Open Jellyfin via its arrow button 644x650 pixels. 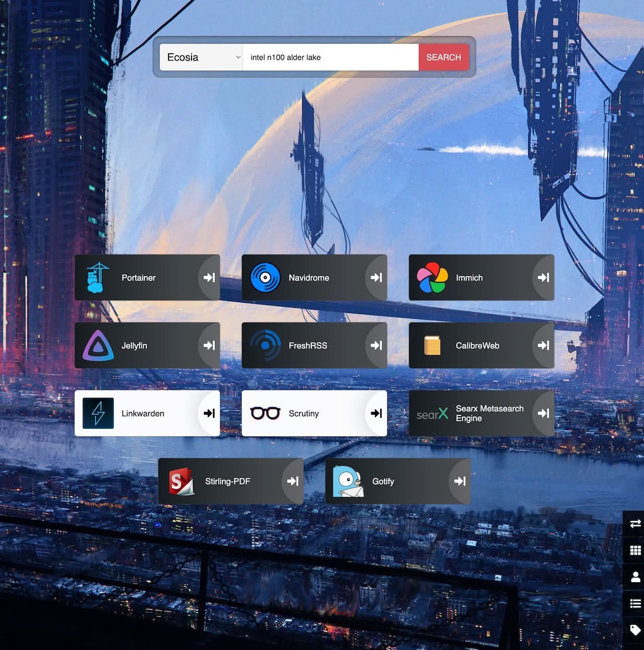(x=209, y=345)
